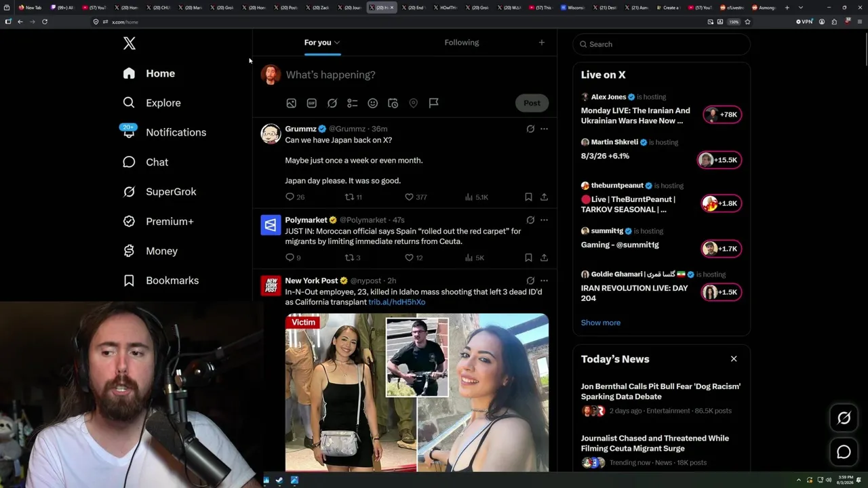This screenshot has height=488, width=868.
Task: Show more Live on X broadcasts
Action: (x=601, y=323)
